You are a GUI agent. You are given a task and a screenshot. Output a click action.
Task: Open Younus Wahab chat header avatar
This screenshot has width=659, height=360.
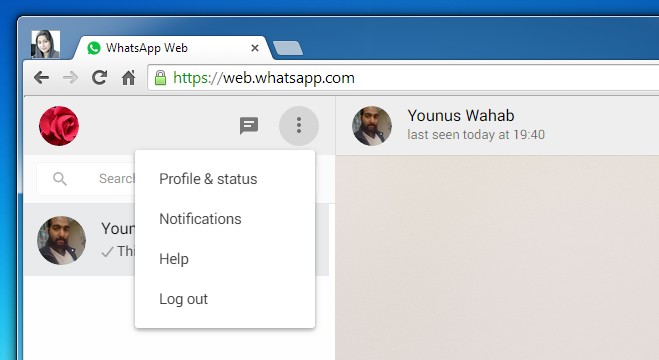click(x=372, y=126)
